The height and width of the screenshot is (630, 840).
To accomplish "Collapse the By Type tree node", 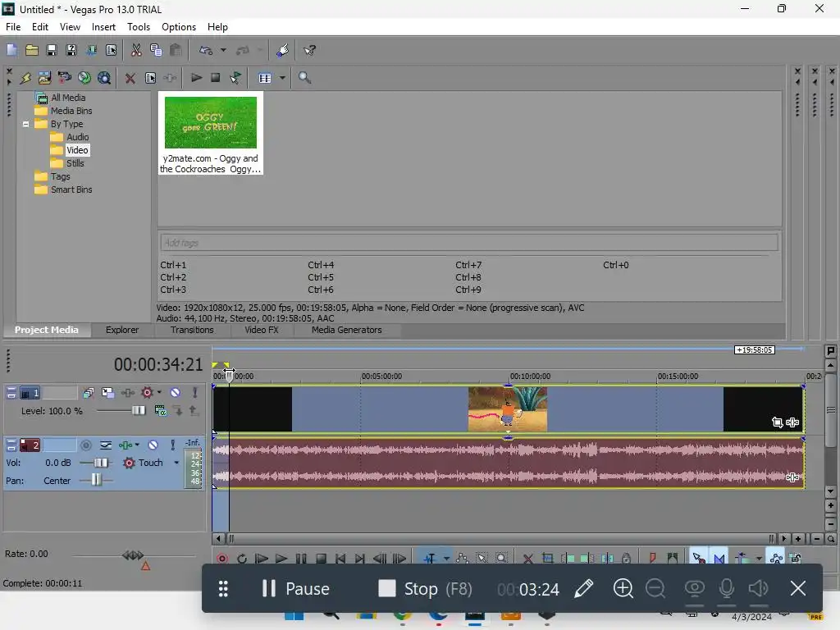I will (25, 124).
